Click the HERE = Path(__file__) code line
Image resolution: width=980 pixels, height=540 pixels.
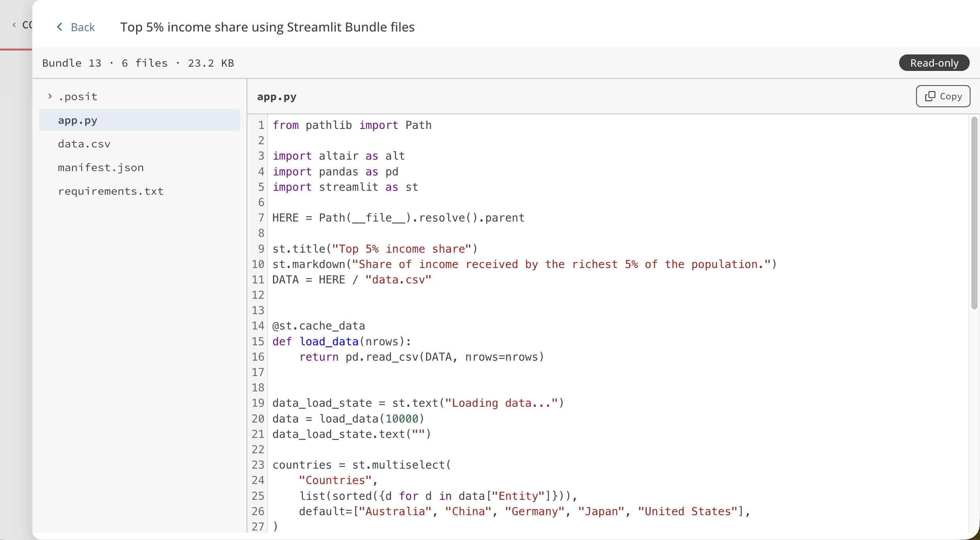(398, 218)
